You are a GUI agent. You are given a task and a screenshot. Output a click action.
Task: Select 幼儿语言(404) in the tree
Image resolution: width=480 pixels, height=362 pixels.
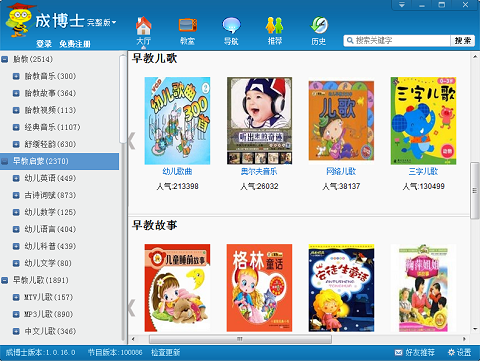pos(50,229)
